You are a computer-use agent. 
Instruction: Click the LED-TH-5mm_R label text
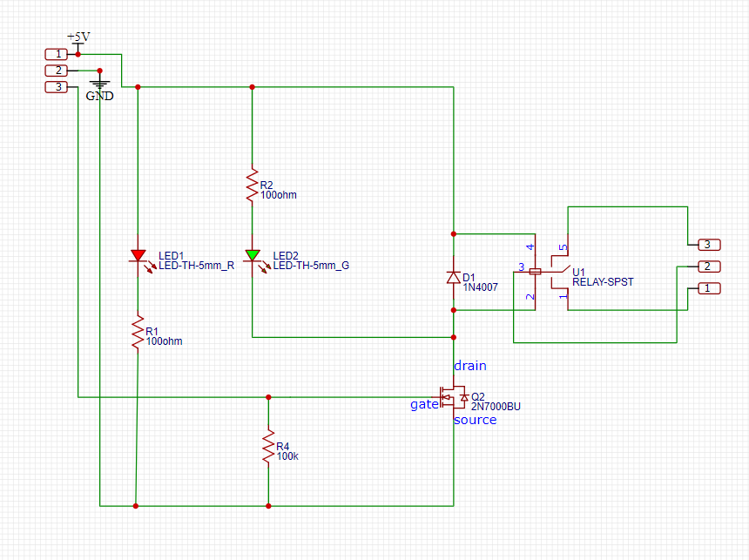(x=196, y=266)
